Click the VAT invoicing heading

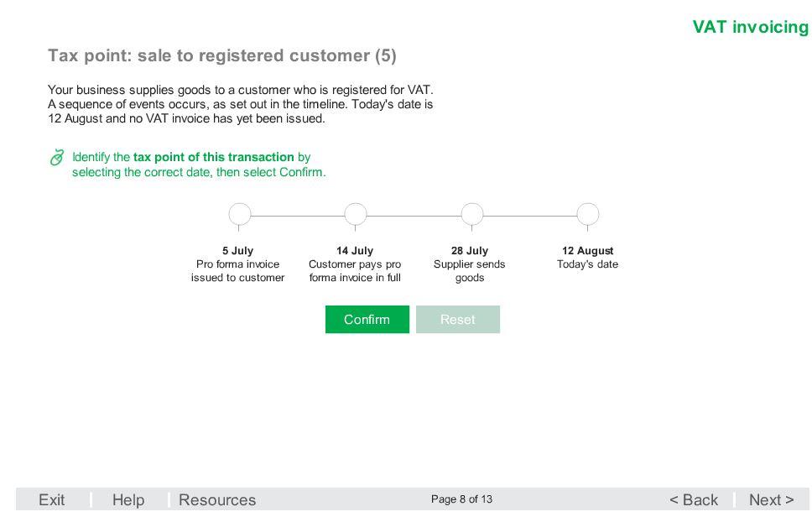[x=751, y=27]
